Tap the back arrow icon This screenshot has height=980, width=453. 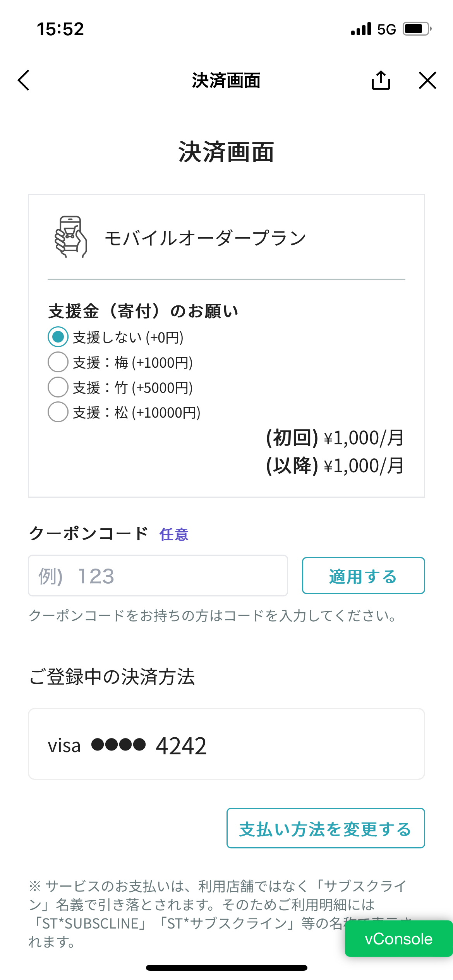[24, 81]
